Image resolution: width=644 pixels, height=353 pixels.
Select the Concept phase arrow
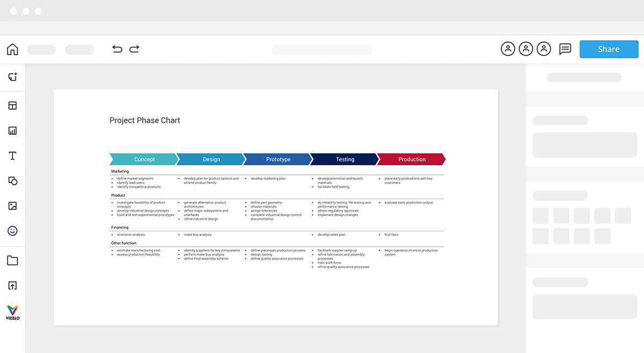click(144, 159)
